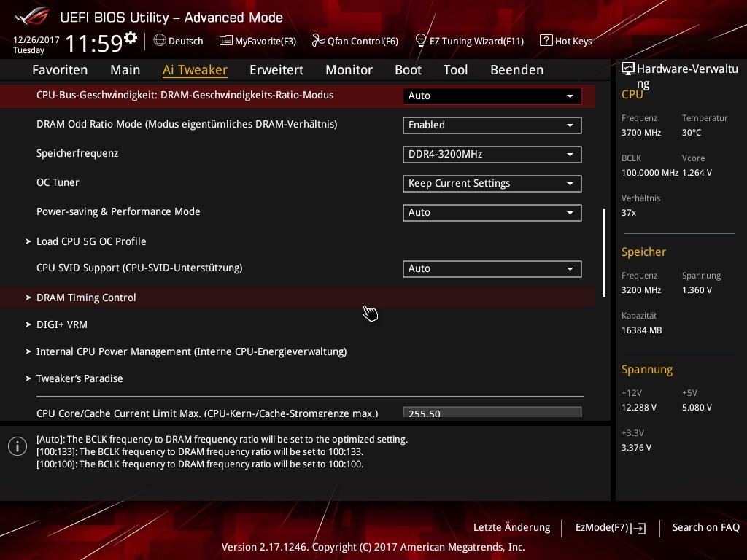Click Verhältnis 37x value
The image size is (747, 560).
click(628, 213)
